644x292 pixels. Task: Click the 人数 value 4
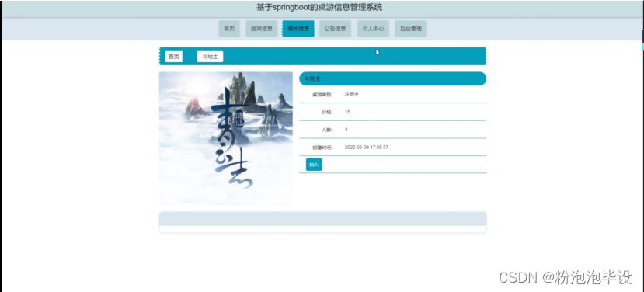[x=346, y=130]
